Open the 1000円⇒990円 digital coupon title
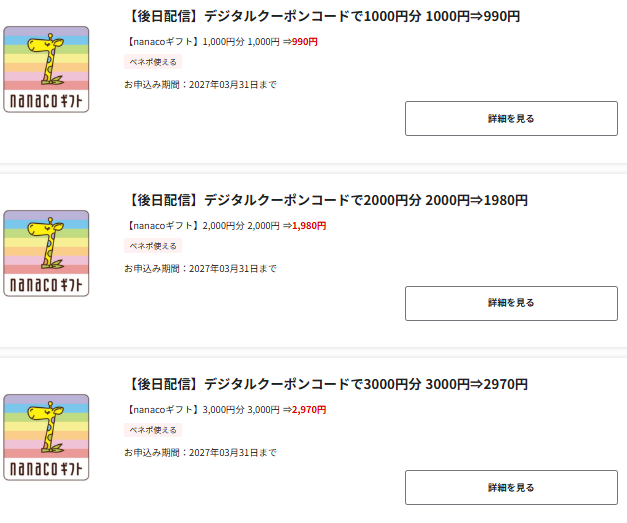Viewport: 627px width, 523px height. click(x=326, y=16)
